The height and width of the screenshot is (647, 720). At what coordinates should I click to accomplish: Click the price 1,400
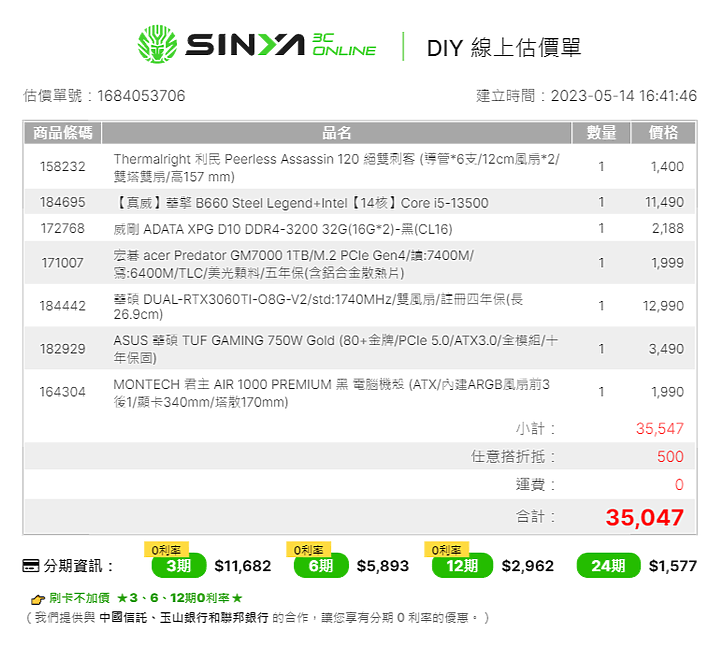point(667,166)
